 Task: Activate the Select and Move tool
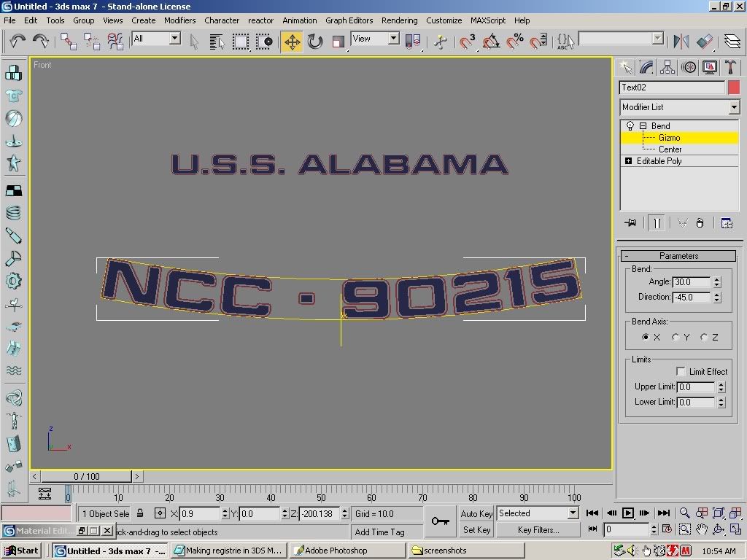point(292,42)
